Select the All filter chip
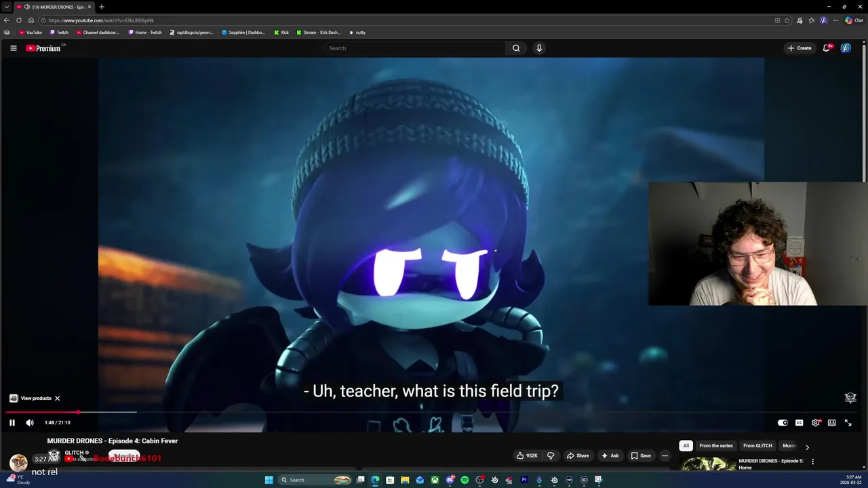Viewport: 868px width, 488px height. coord(686,445)
